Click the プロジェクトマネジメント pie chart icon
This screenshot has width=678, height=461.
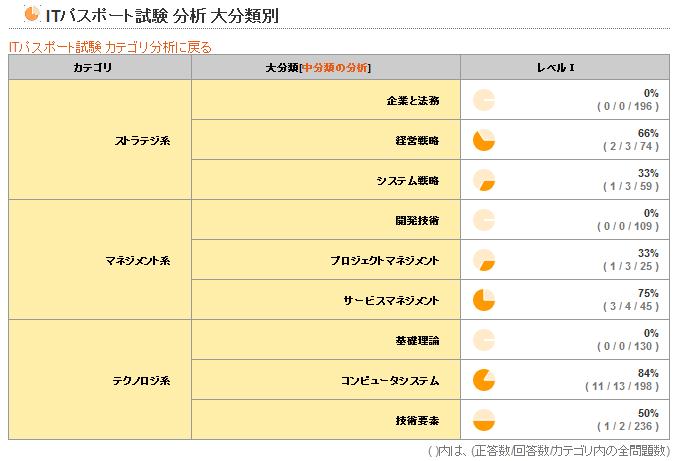(x=484, y=260)
